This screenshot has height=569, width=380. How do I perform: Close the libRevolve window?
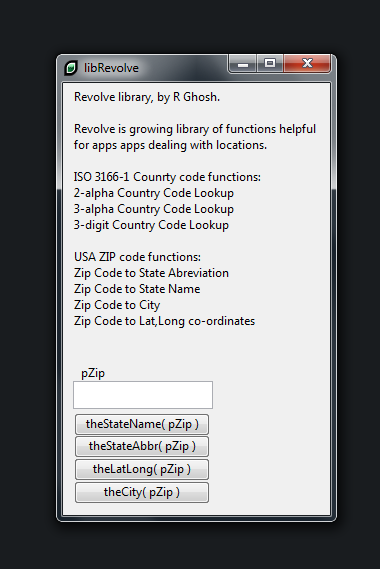click(307, 64)
